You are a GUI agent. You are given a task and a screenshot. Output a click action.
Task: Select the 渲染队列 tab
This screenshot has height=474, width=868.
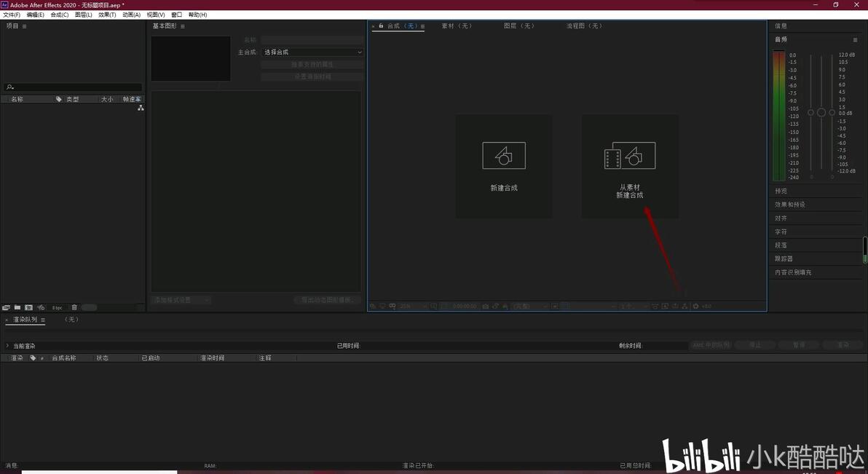point(25,320)
